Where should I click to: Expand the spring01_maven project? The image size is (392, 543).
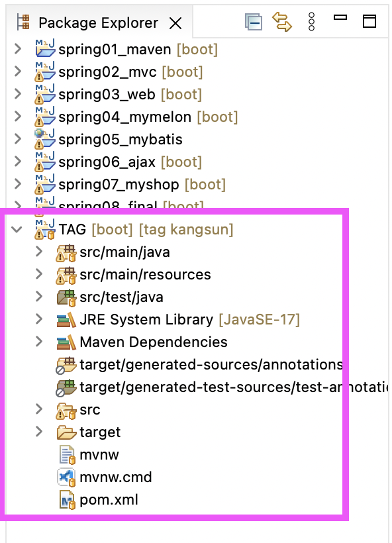[18, 49]
